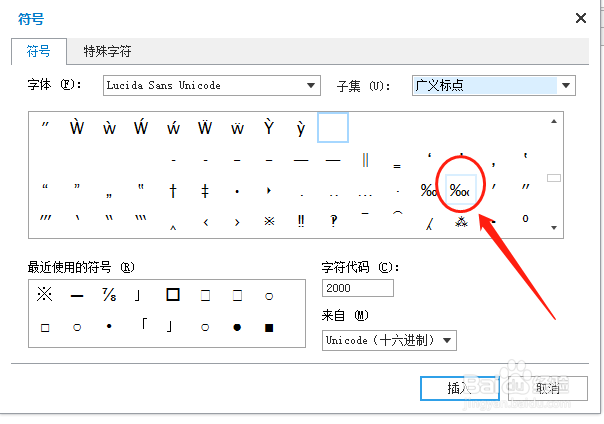
Task: Switch to the 符号 tab
Action: 39,51
